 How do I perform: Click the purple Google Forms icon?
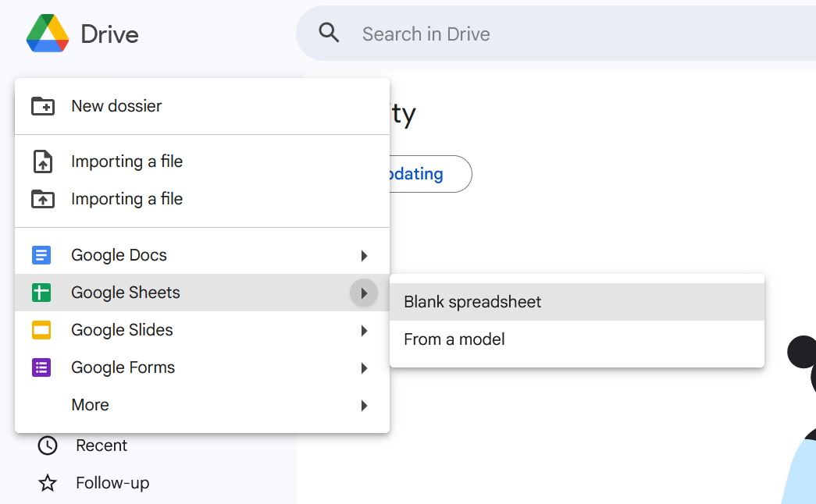pyautogui.click(x=41, y=367)
